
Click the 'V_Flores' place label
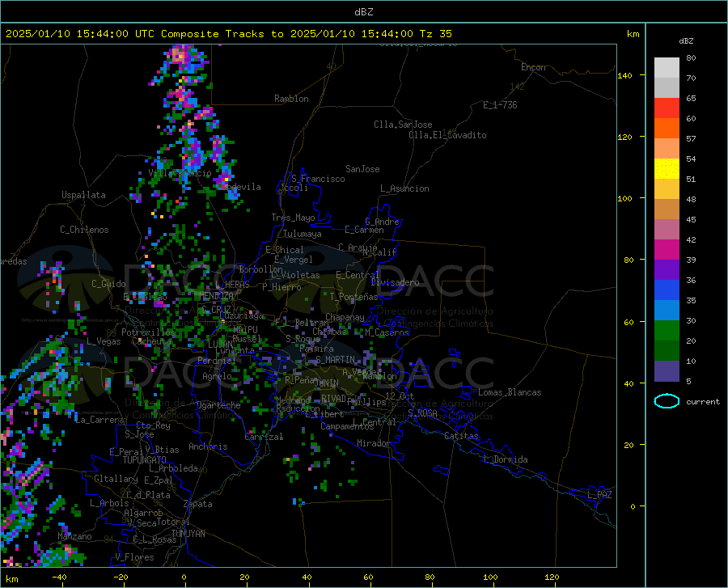[134, 557]
